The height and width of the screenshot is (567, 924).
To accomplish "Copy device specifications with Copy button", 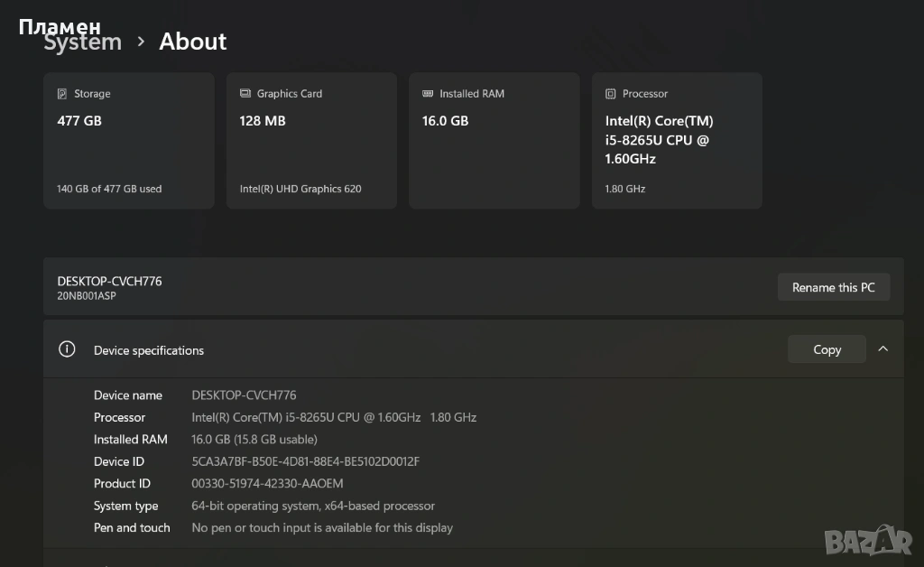I will click(827, 349).
